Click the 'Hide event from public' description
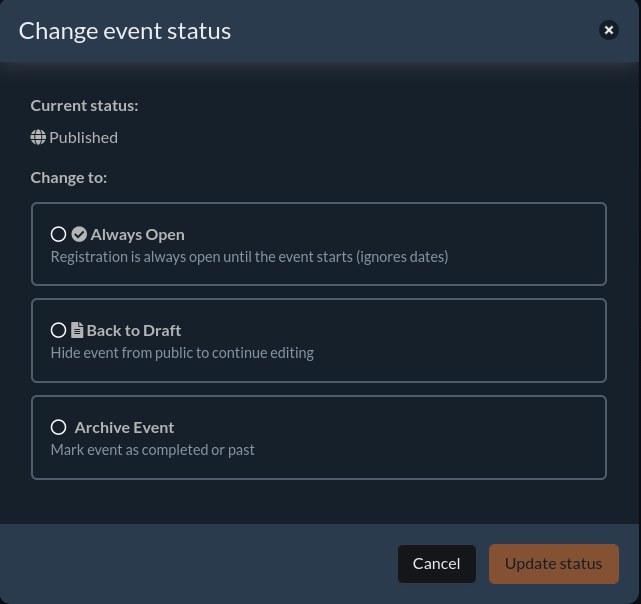The image size is (641, 604). pos(182,352)
